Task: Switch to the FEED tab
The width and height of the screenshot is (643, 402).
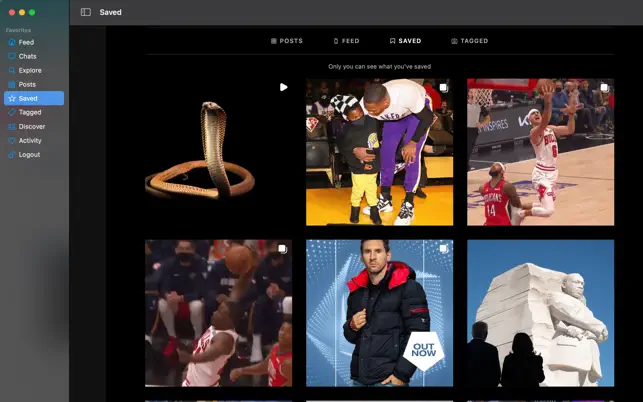Action: click(347, 41)
